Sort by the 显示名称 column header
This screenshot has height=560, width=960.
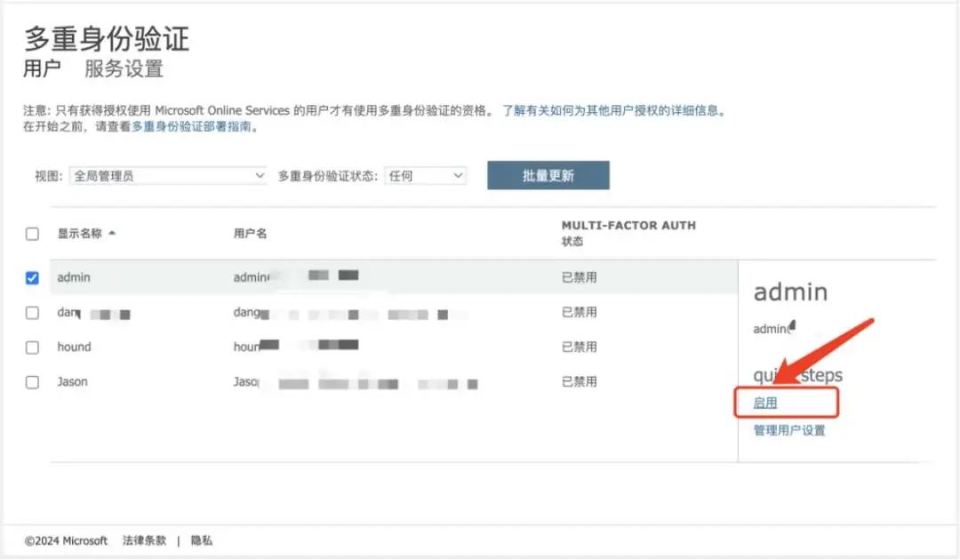86,233
